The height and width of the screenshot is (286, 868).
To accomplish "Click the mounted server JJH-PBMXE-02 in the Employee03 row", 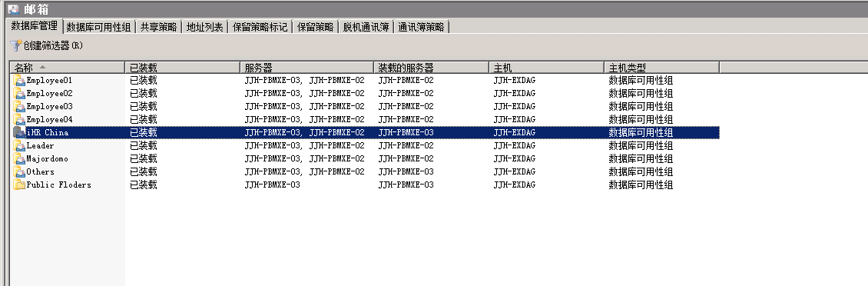I will click(406, 106).
